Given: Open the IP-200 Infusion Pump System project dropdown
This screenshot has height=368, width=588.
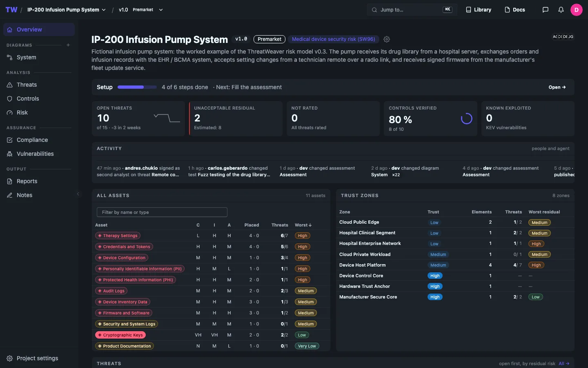Looking at the screenshot, I should click(x=67, y=10).
